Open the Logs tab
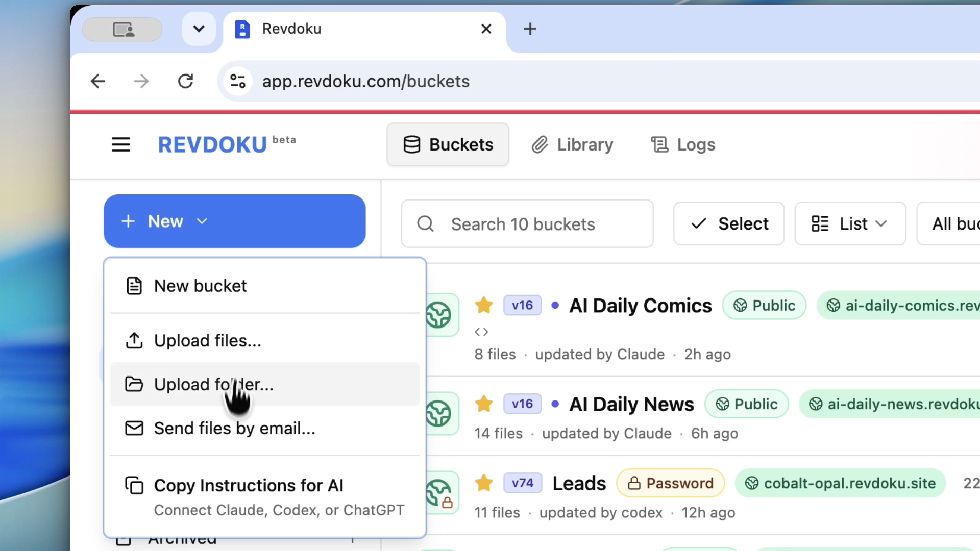The width and height of the screenshot is (980, 551). tap(683, 144)
